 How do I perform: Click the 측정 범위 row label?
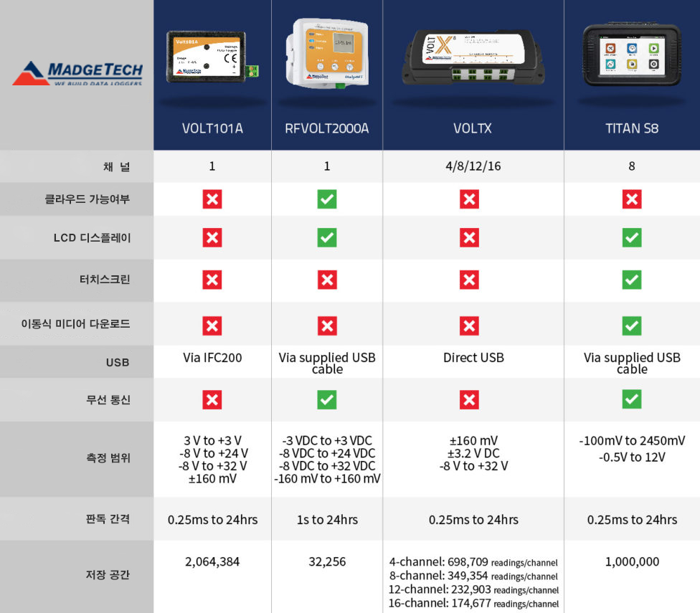tap(108, 457)
